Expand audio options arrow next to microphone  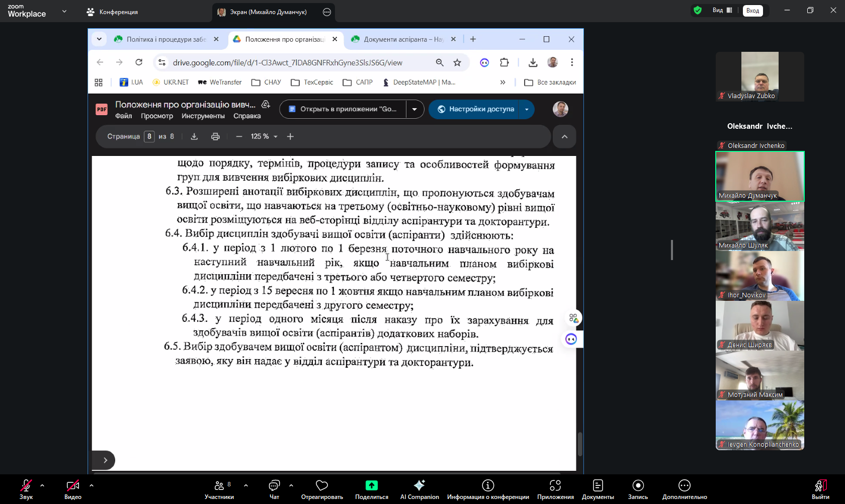pyautogui.click(x=42, y=485)
